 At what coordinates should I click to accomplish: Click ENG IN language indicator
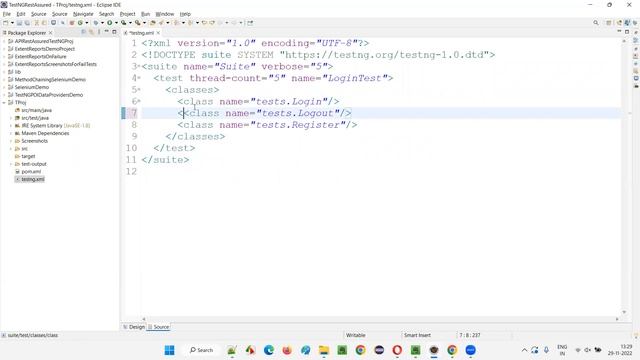[562, 350]
